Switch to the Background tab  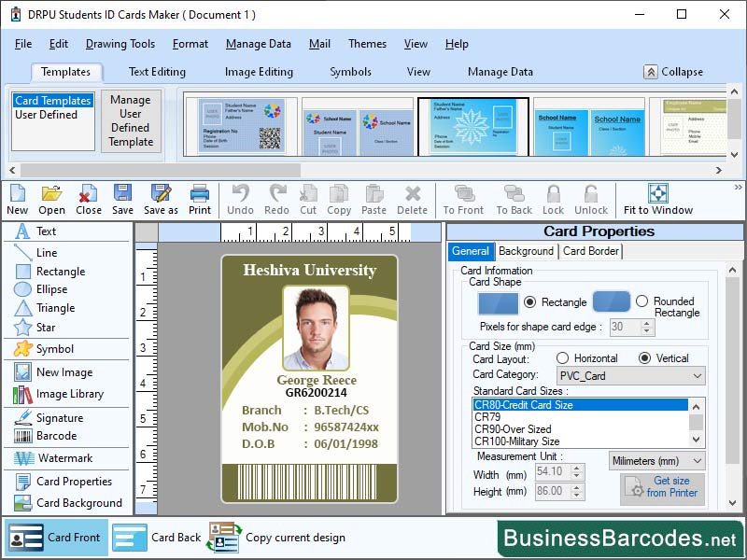pyautogui.click(x=526, y=251)
